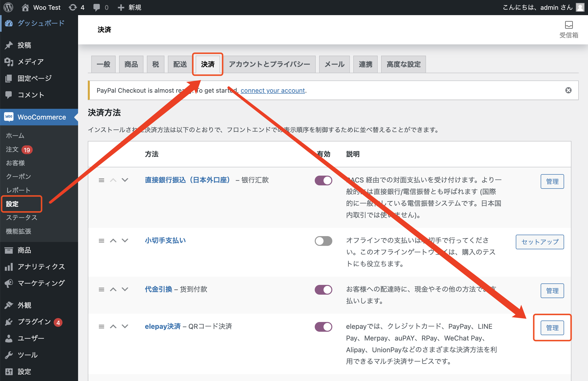Click the WordPress logo icon
This screenshot has width=588, height=381.
tap(8, 7)
